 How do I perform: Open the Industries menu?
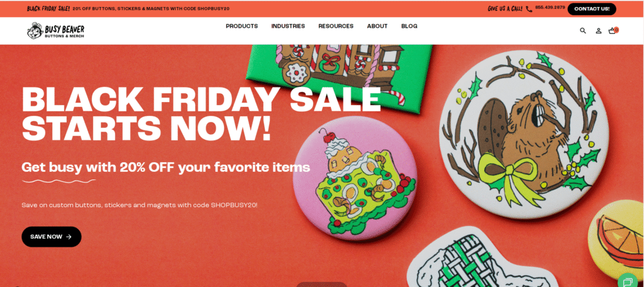pos(288,26)
